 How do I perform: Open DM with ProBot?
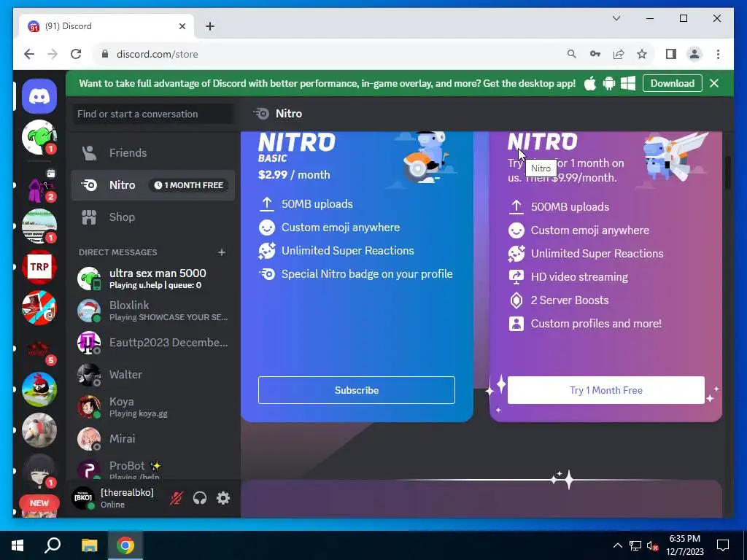point(153,469)
